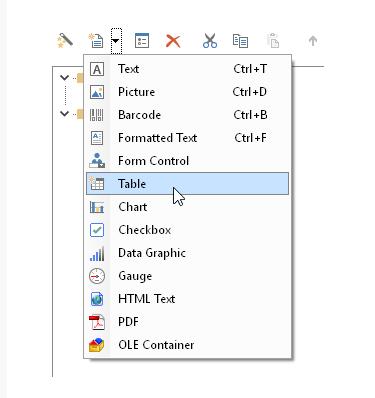Click the red delete X icon
Screen dimensions: 375x398
pyautogui.click(x=173, y=41)
